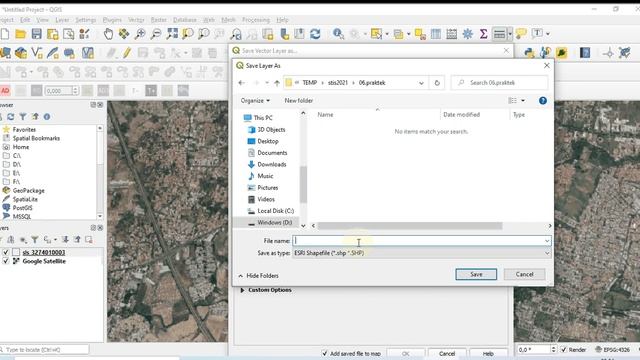Click New Shapefile Layer icon
The height and width of the screenshot is (360, 640).
[37, 53]
